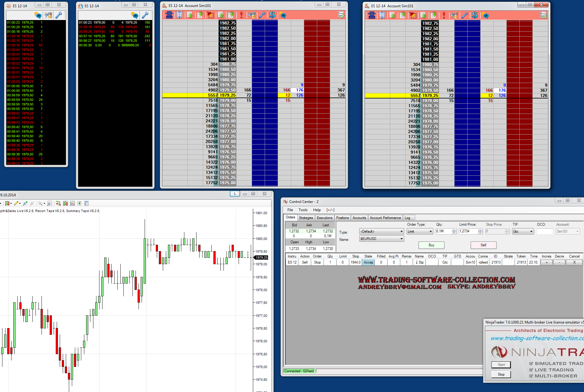Open the Tools menu in Control Center
Viewport: 584px width, 392px height.
pyautogui.click(x=303, y=210)
